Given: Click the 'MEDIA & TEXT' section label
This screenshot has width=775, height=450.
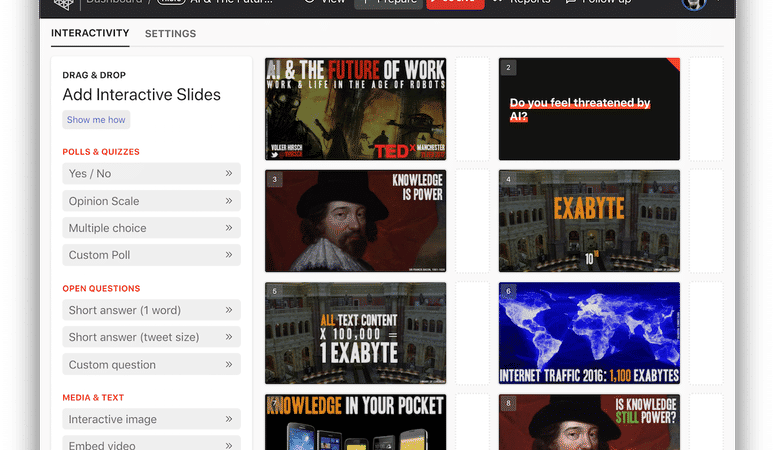Looking at the screenshot, I should pos(93,398).
